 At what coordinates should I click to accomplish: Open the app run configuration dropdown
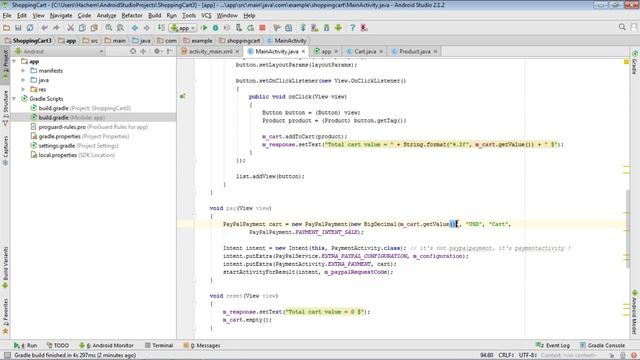(x=183, y=28)
